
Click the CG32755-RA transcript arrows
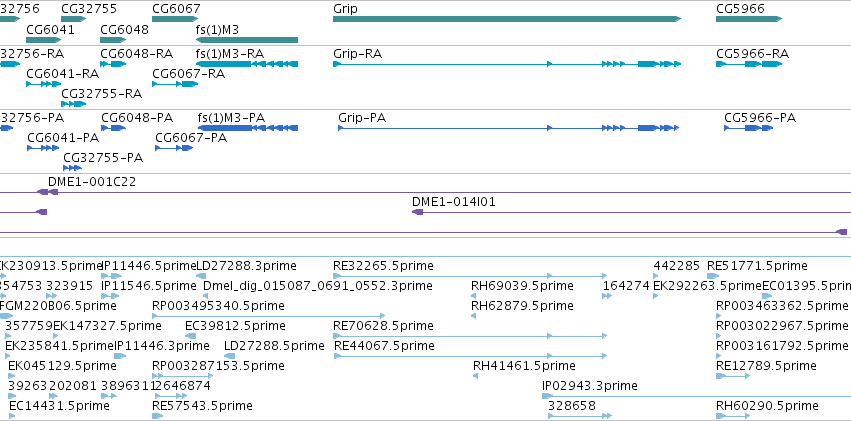[x=73, y=104]
